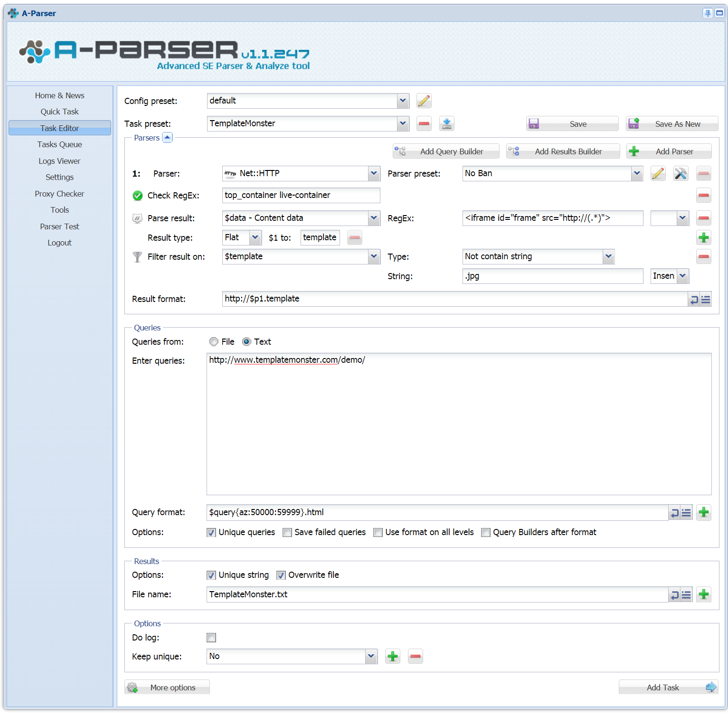The width and height of the screenshot is (728, 716).
Task: Open Result type Flat dropdown
Action: [255, 237]
